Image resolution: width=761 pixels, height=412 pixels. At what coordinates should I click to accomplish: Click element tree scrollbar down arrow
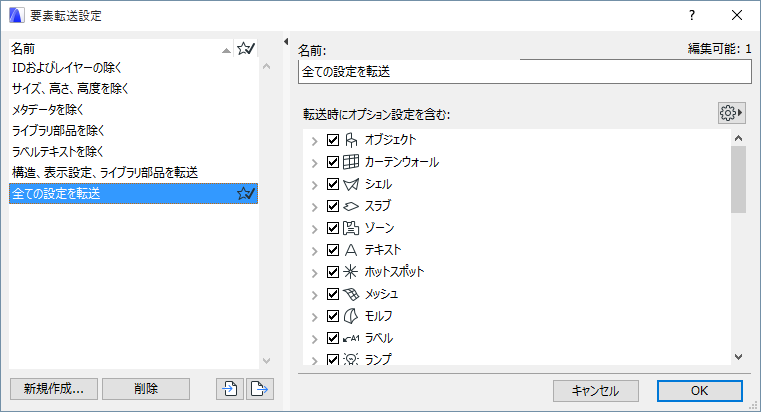coord(738,357)
